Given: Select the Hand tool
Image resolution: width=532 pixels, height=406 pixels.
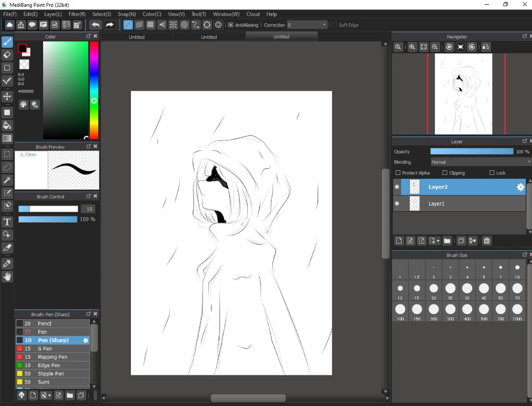Looking at the screenshot, I should [x=7, y=277].
